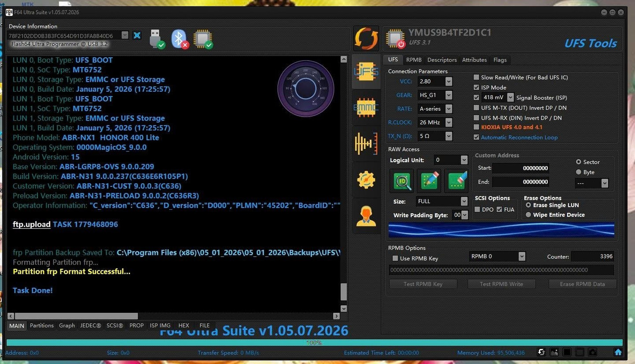Click the Write chip pencil icon

click(429, 181)
